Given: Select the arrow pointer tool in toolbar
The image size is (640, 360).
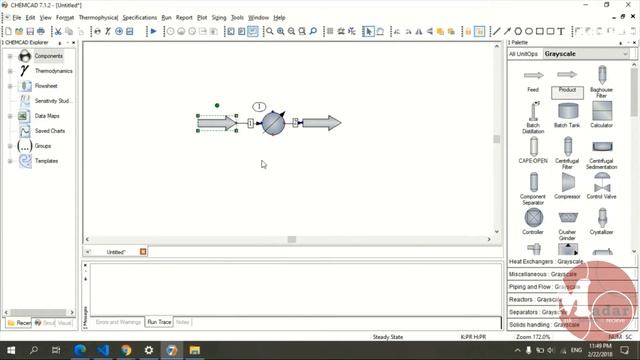Looking at the screenshot, I should tap(369, 31).
